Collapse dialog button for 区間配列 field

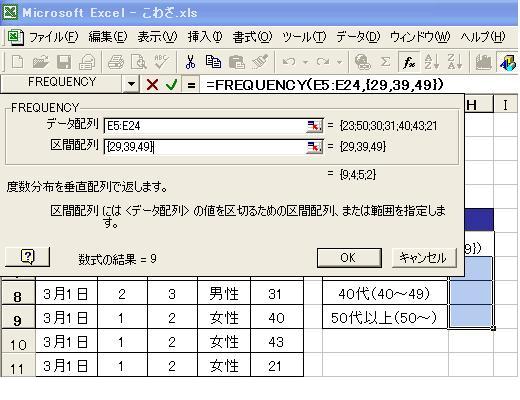click(x=314, y=147)
